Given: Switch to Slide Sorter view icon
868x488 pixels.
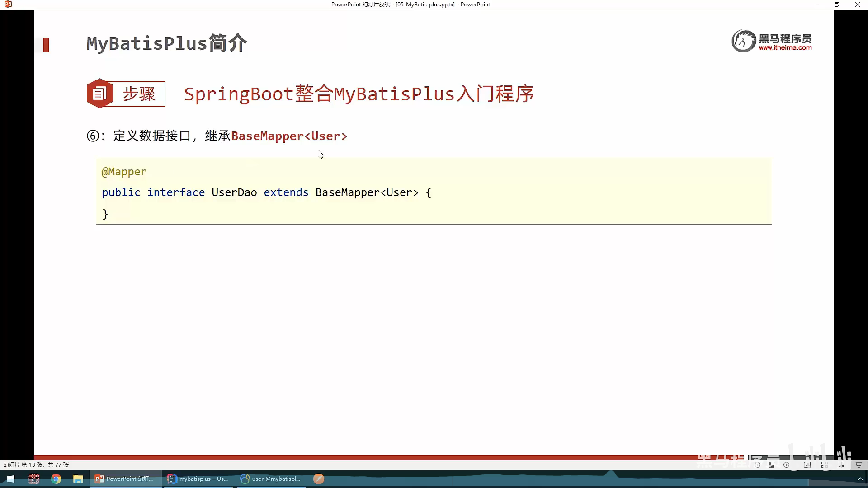Looking at the screenshot, I should click(x=825, y=465).
